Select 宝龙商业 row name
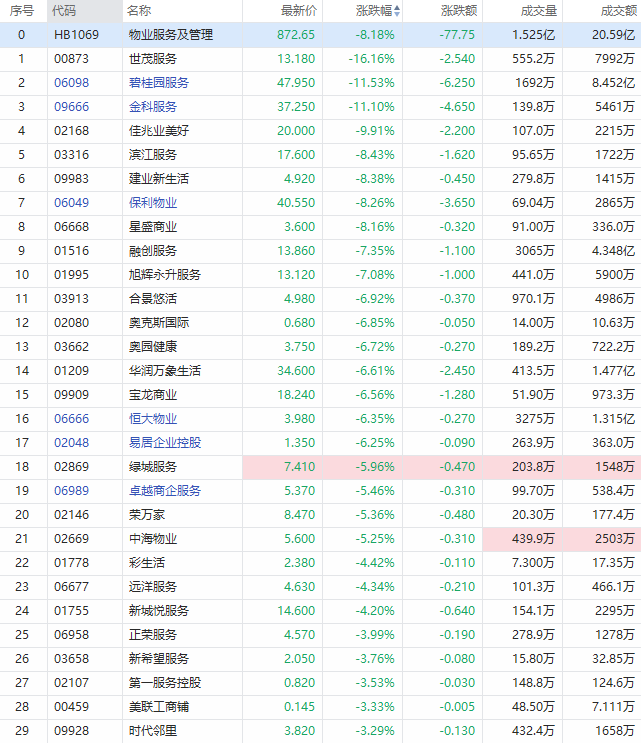Image resolution: width=641 pixels, height=743 pixels. click(x=153, y=395)
